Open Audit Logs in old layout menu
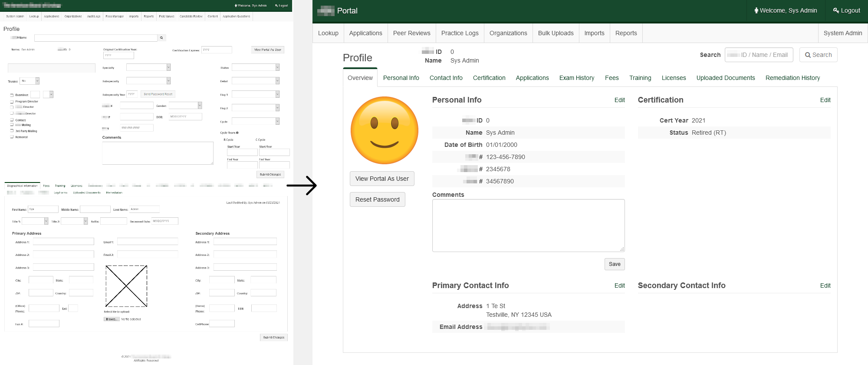 (x=94, y=17)
